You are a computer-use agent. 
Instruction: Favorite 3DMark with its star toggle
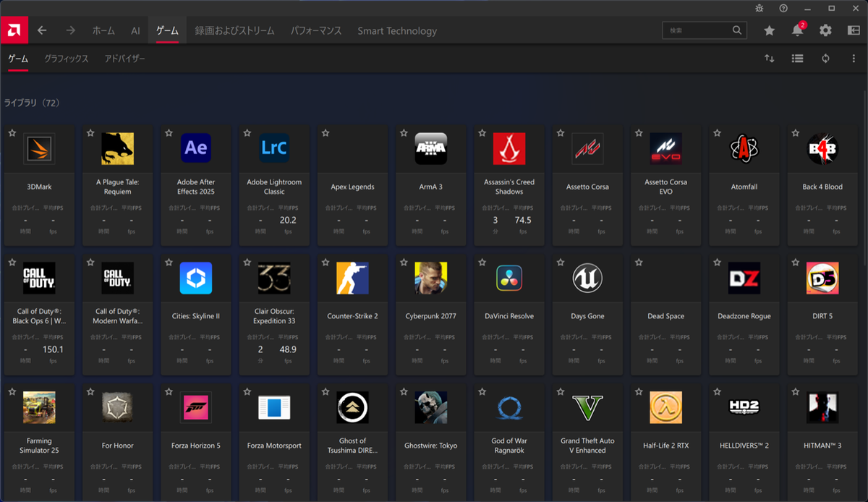12,133
